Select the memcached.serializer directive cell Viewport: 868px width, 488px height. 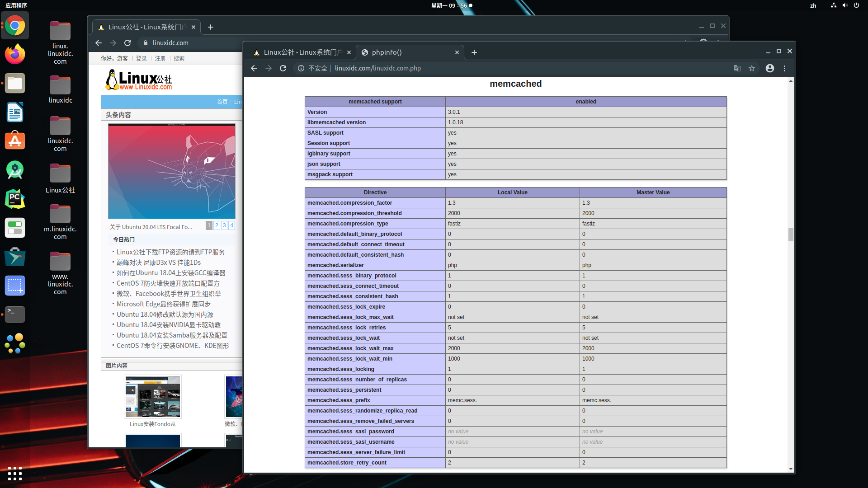pyautogui.click(x=375, y=265)
